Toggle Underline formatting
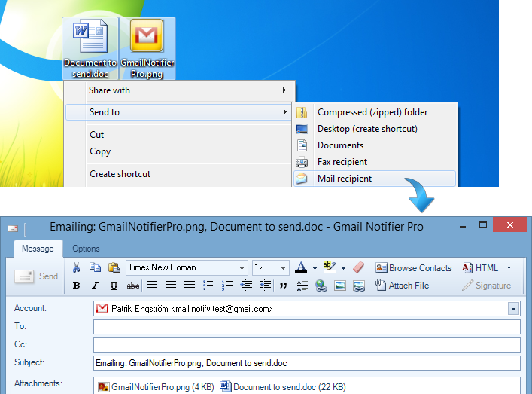 pyautogui.click(x=114, y=286)
